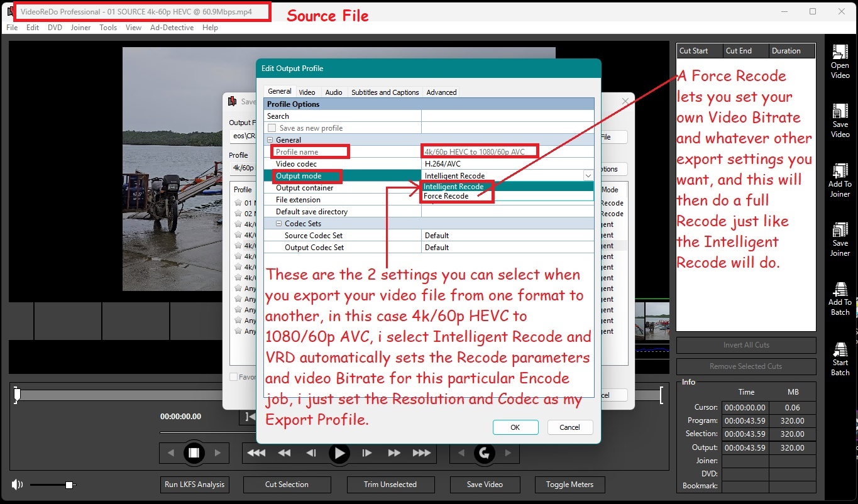This screenshot has height=504, width=858.
Task: Click the Cut Selection button
Action: tap(287, 485)
